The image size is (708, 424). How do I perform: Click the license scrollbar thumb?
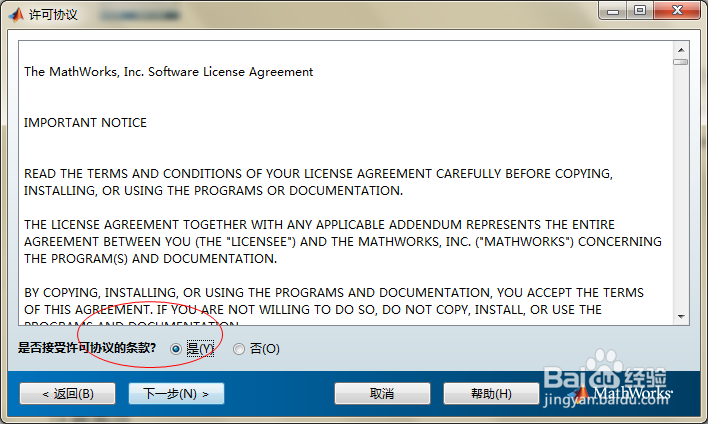[681, 62]
